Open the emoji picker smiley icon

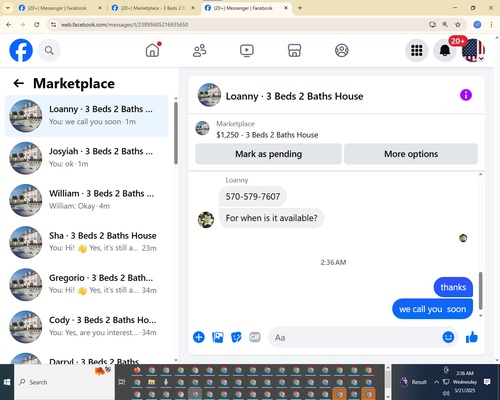pos(448,337)
